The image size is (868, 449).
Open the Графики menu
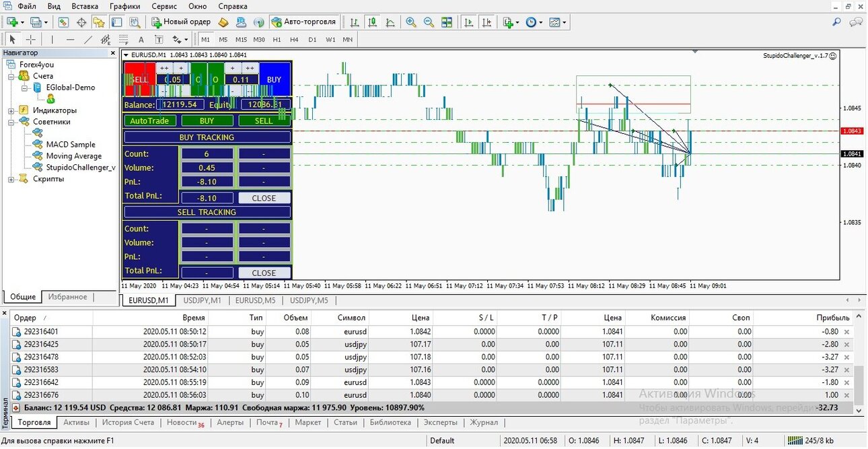[125, 6]
